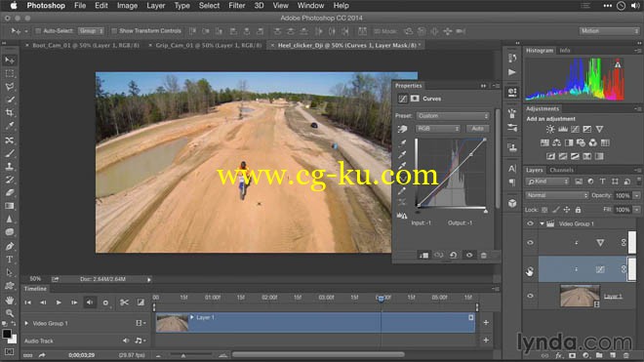Image resolution: width=644 pixels, height=362 pixels.
Task: Mute the Audio Track
Action: tap(126, 341)
